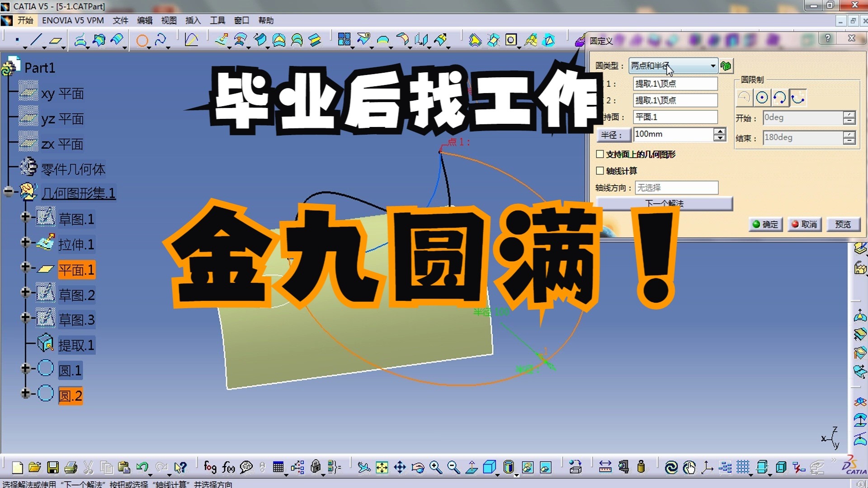Click the Pan icon in the bottom toolbar

point(400,466)
